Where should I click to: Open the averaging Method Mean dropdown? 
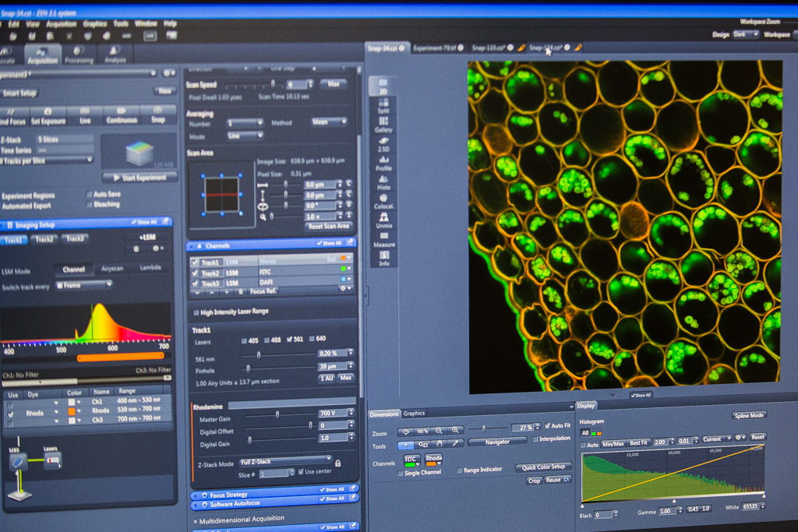point(329,122)
